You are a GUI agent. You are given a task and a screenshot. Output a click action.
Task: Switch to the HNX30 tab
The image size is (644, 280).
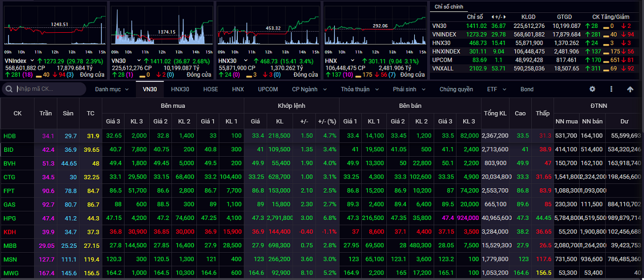180,89
